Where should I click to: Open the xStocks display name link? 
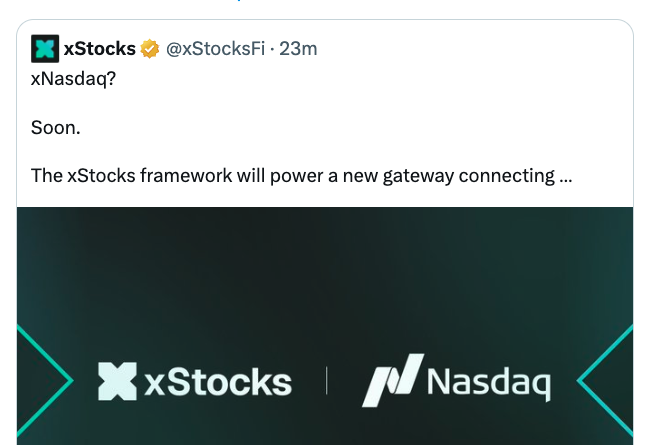coord(99,48)
